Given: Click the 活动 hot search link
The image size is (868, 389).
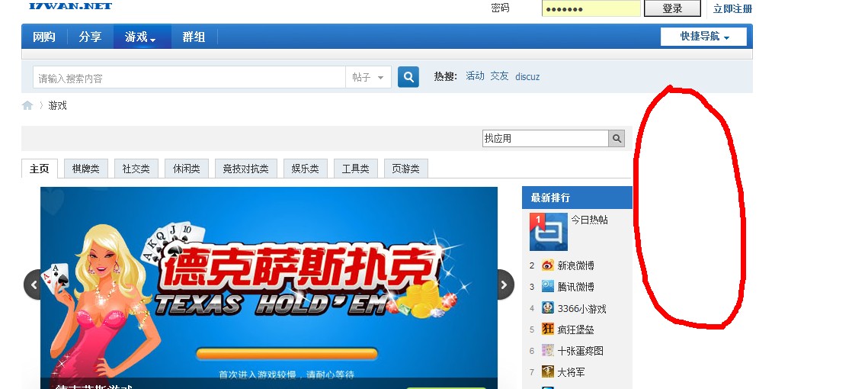Looking at the screenshot, I should pyautogui.click(x=475, y=76).
